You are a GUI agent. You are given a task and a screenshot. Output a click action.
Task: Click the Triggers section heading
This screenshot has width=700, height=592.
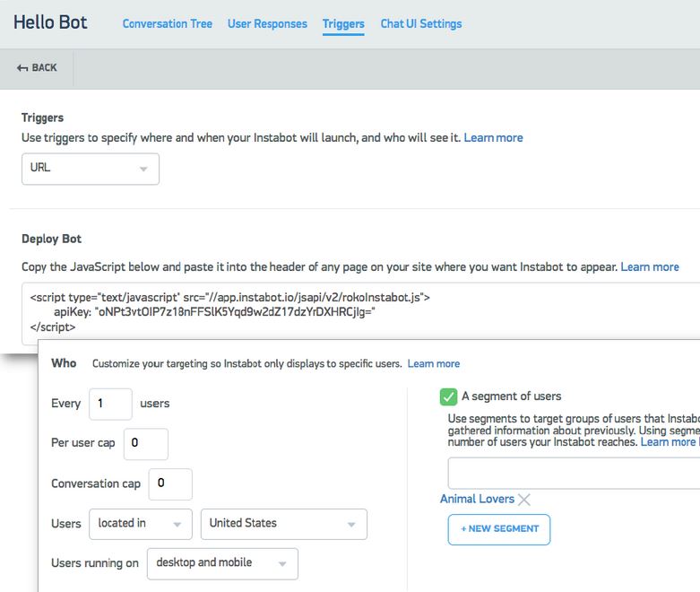point(42,118)
